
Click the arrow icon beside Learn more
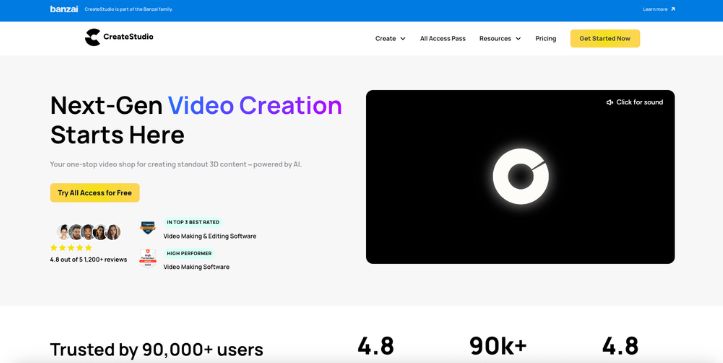[x=673, y=9]
